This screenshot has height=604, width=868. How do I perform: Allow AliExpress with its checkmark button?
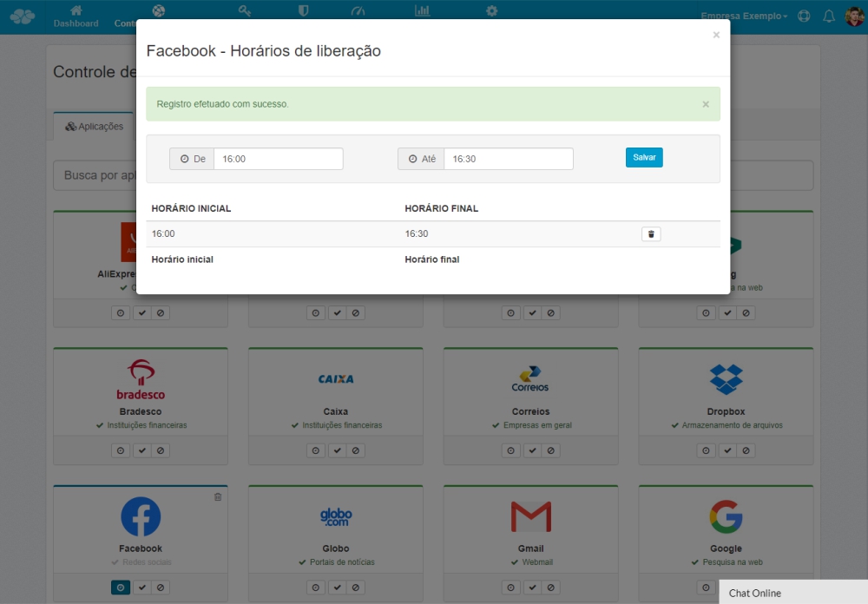pos(142,312)
